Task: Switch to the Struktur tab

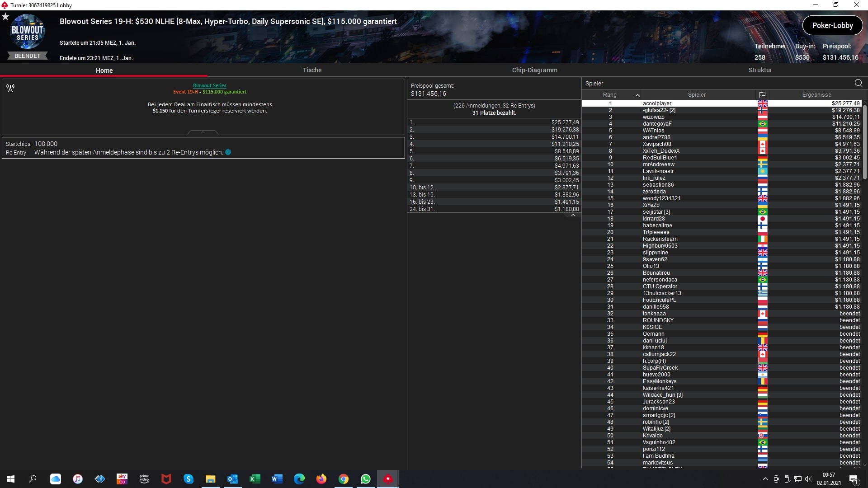Action: [760, 70]
